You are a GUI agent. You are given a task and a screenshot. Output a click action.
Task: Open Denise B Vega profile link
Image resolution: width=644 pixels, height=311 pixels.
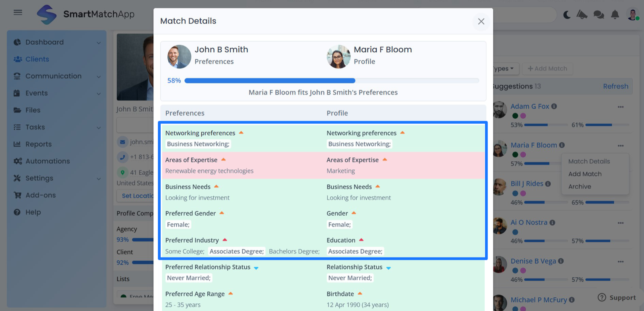533,261
